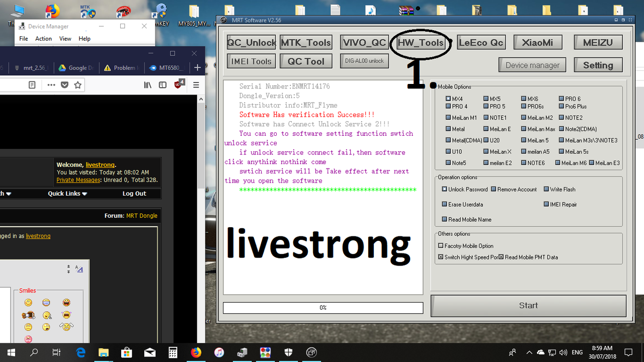
Task: Open new tab with plus button in Firefox
Action: 197,67
